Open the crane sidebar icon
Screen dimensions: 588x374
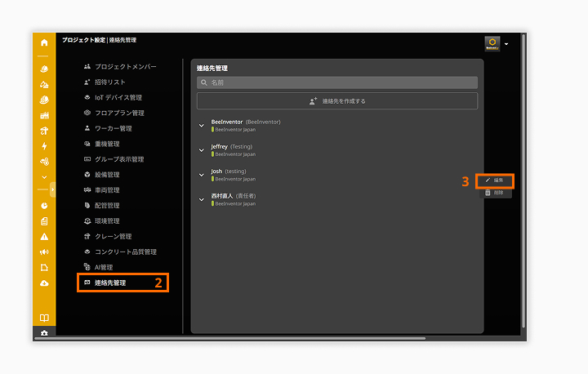44,131
